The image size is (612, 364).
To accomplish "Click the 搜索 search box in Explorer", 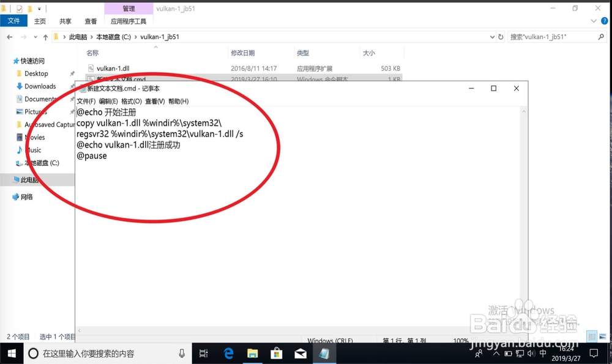I will tap(551, 37).
